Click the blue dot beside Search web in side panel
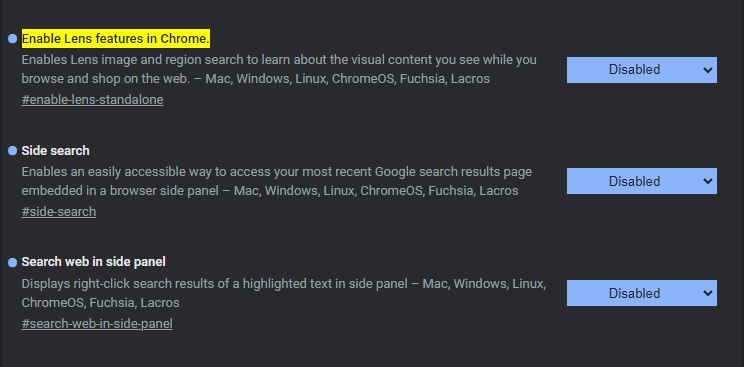744x367 pixels. (12, 263)
